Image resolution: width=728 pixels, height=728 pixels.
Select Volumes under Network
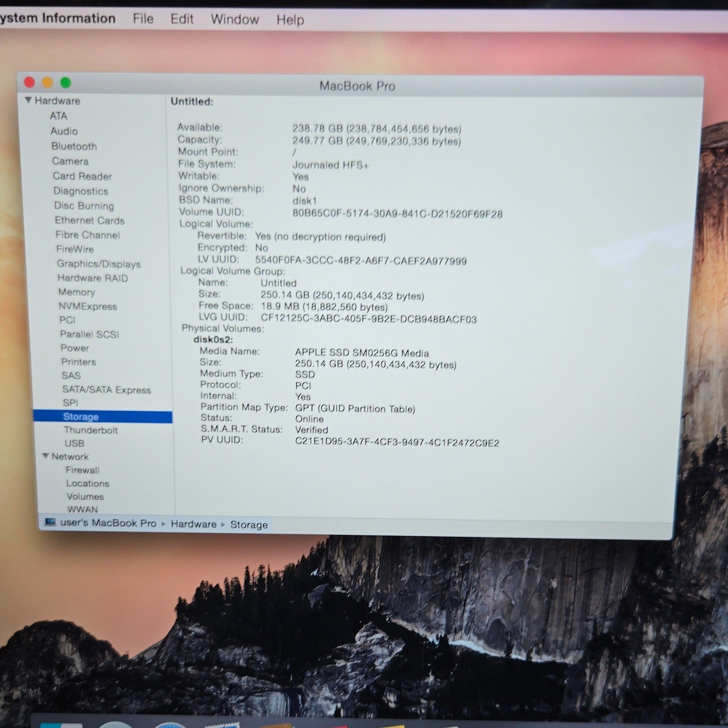(85, 496)
